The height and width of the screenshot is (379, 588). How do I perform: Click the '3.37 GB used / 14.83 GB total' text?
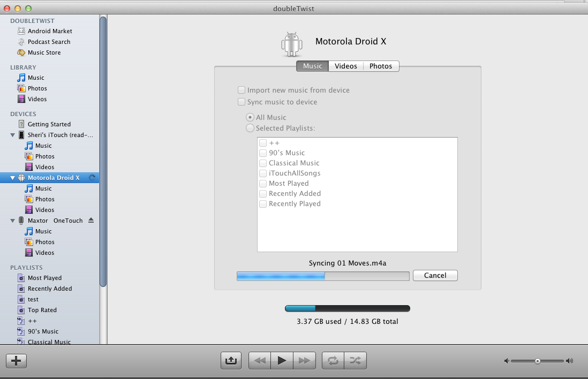tap(347, 321)
